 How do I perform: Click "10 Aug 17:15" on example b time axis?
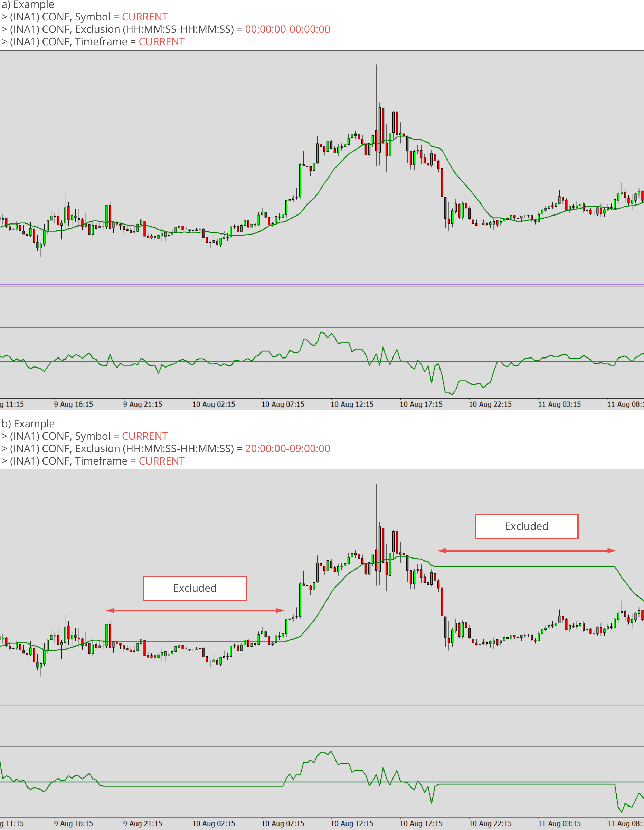click(x=421, y=823)
